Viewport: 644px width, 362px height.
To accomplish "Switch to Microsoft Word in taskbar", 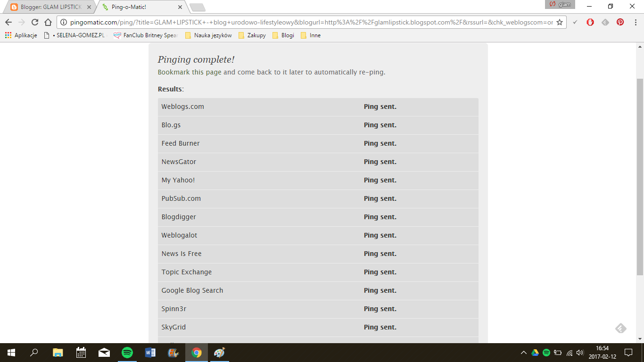I will tap(150, 353).
